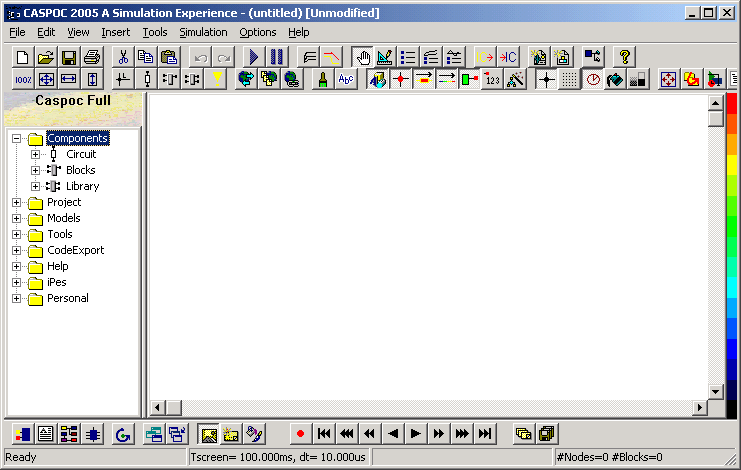This screenshot has width=741, height=470.
Task: Select the Abc text label tool
Action: (x=346, y=79)
